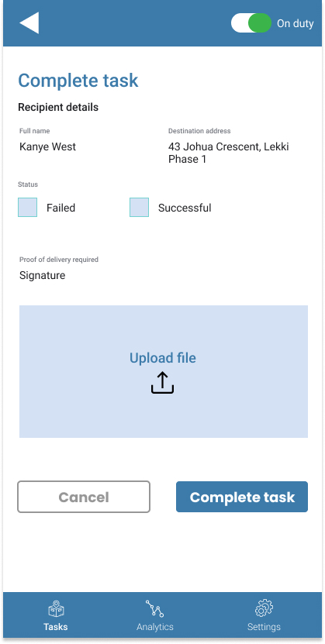
Task: Tap the Settings gear icon
Action: pyautogui.click(x=264, y=608)
